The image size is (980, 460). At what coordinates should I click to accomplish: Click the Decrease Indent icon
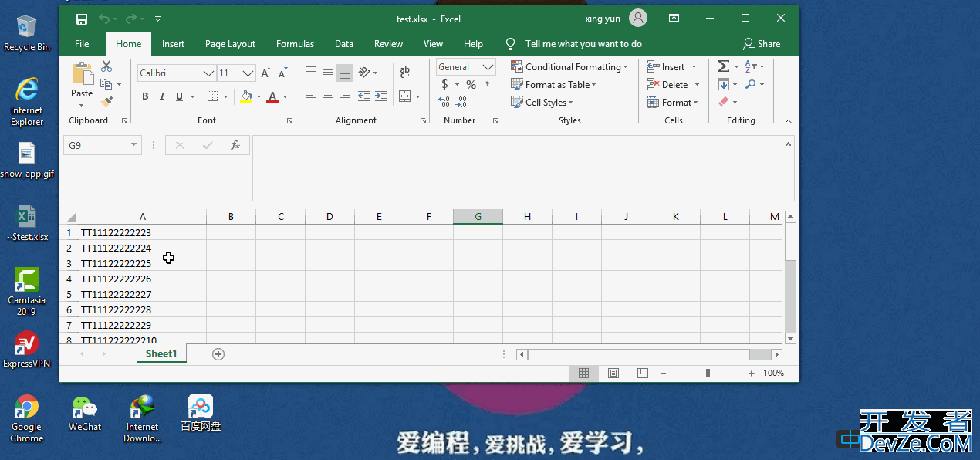point(366,96)
